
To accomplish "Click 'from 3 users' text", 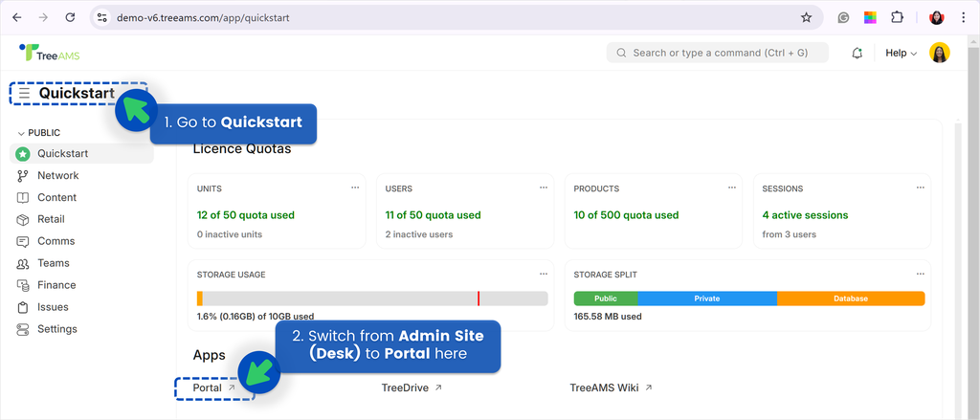I will (x=789, y=234).
